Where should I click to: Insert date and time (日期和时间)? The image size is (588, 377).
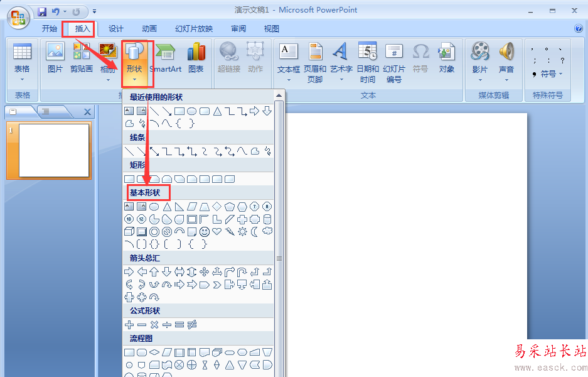368,62
